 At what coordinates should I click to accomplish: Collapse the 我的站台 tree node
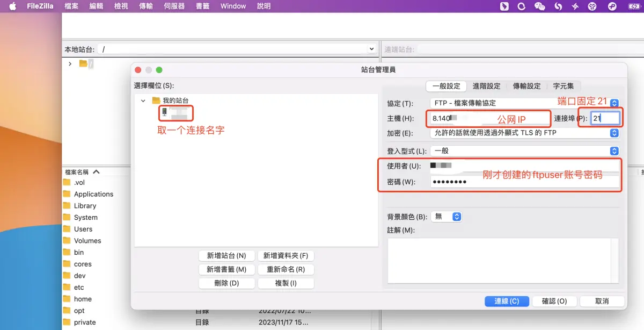(143, 101)
